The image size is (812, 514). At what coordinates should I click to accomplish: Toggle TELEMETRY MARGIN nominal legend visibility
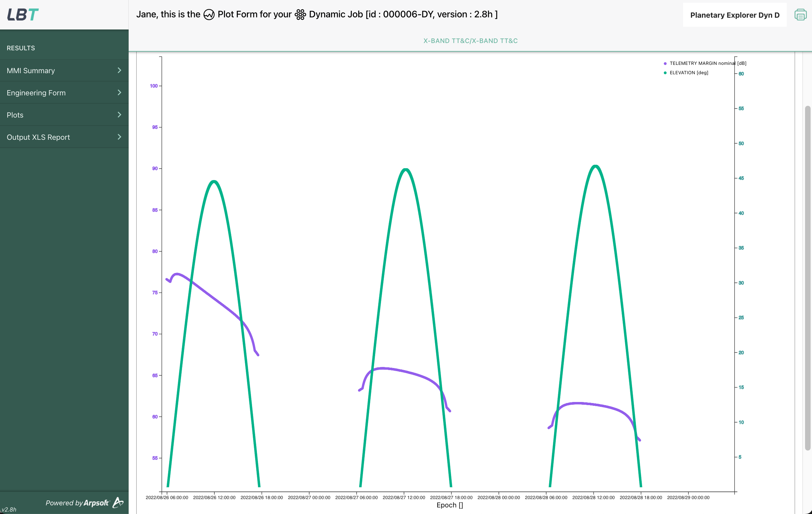(664, 63)
